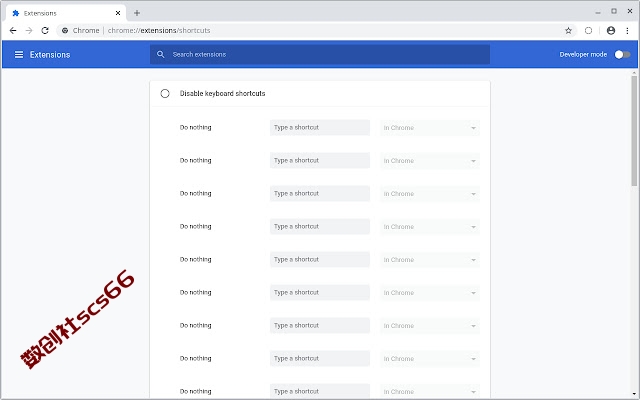Focus the Search extensions field
The width and height of the screenshot is (640, 400).
(320, 54)
